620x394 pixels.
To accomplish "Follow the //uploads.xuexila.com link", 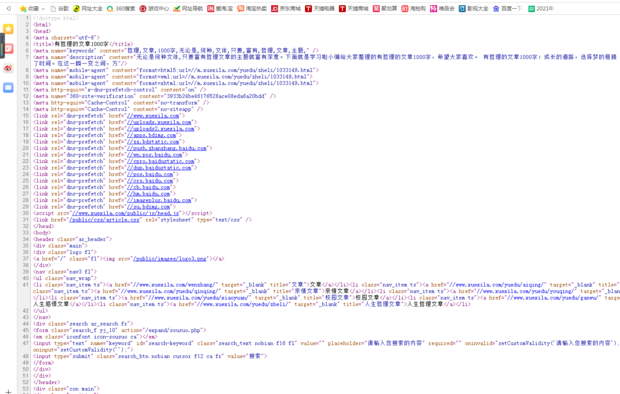I will (159, 122).
